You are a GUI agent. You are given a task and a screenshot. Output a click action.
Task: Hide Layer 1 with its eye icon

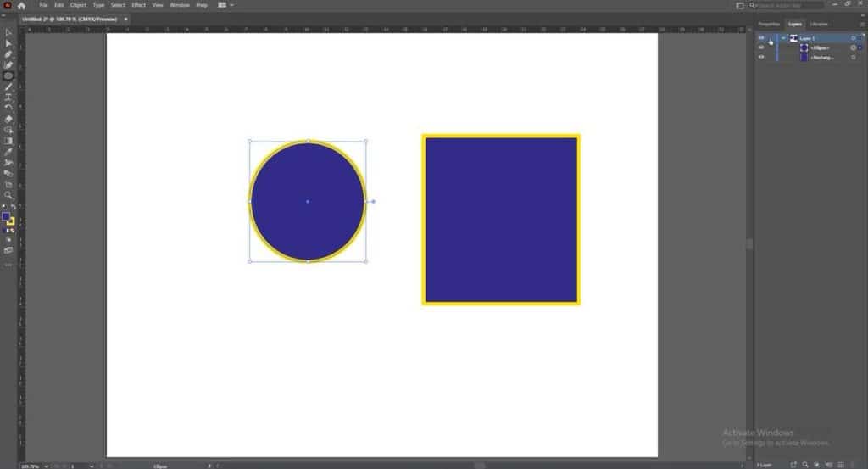click(x=761, y=38)
